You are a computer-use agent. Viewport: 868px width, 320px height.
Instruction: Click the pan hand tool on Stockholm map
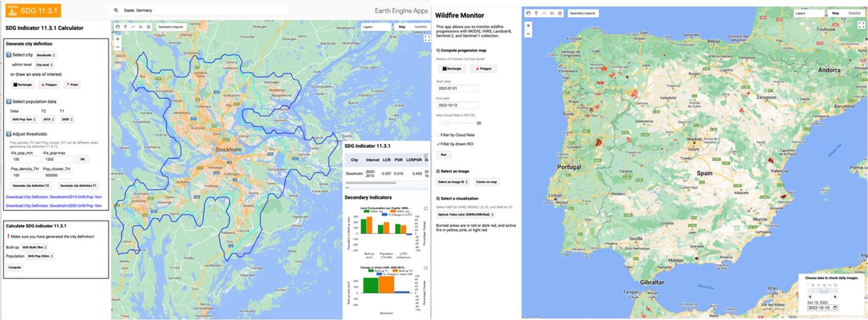(x=117, y=27)
